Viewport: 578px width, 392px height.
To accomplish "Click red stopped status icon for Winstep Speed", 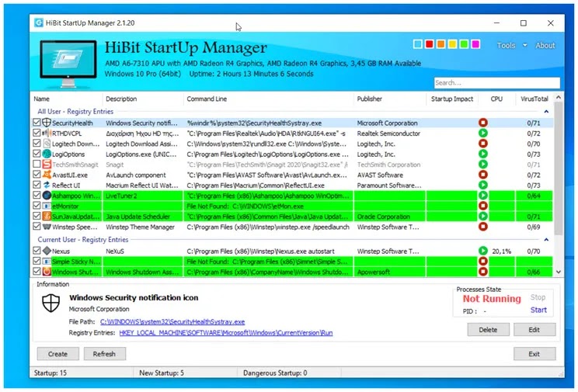I will pos(483,227).
